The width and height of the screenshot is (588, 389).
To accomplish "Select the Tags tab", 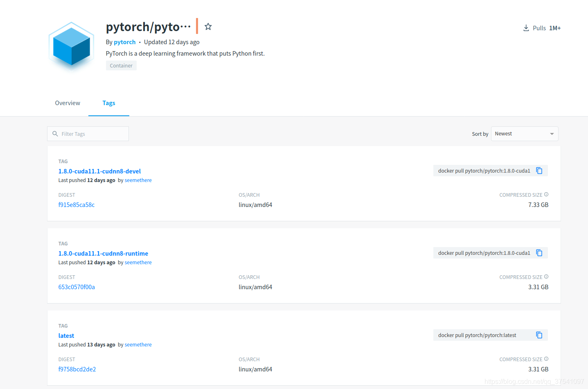I will pyautogui.click(x=109, y=103).
